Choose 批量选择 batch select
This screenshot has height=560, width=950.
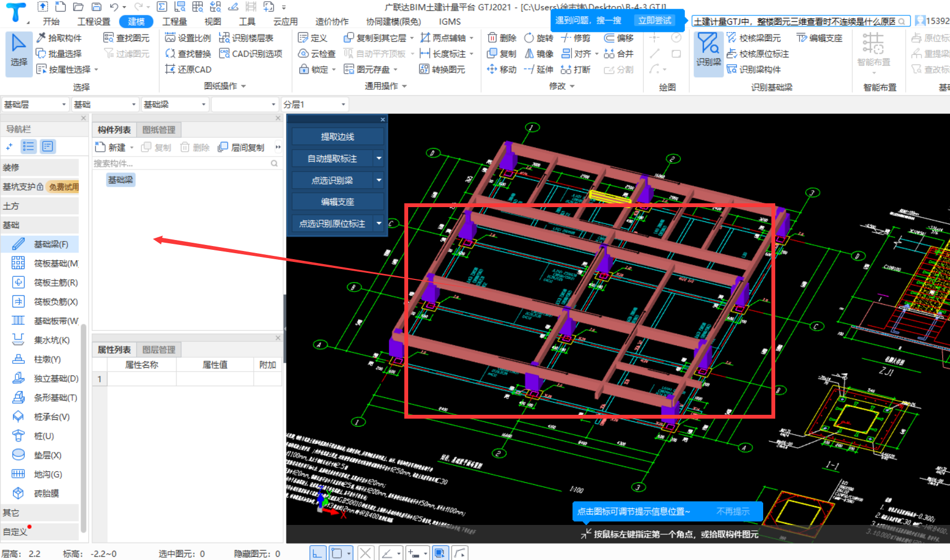click(x=59, y=54)
